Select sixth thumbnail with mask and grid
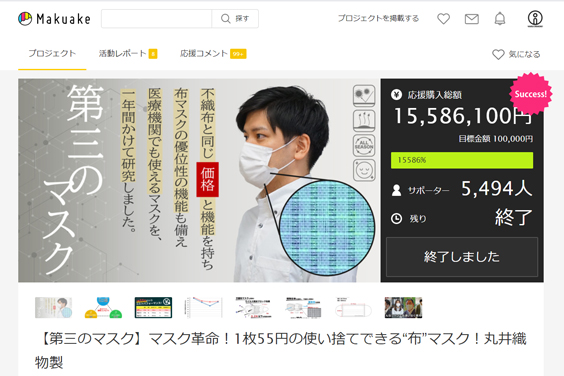This screenshot has height=376, width=564. pyautogui.click(x=303, y=308)
